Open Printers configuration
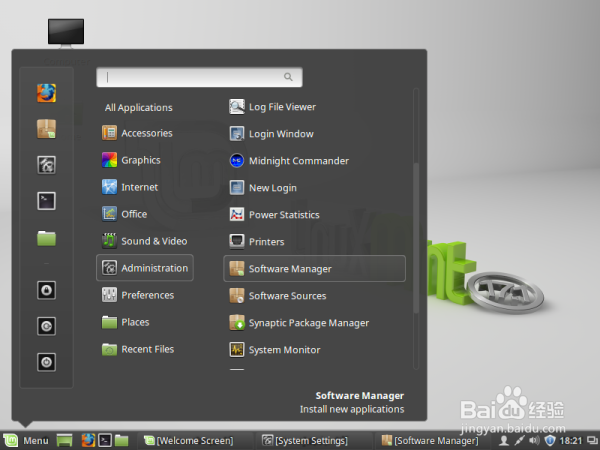This screenshot has height=450, width=600. tap(314, 241)
